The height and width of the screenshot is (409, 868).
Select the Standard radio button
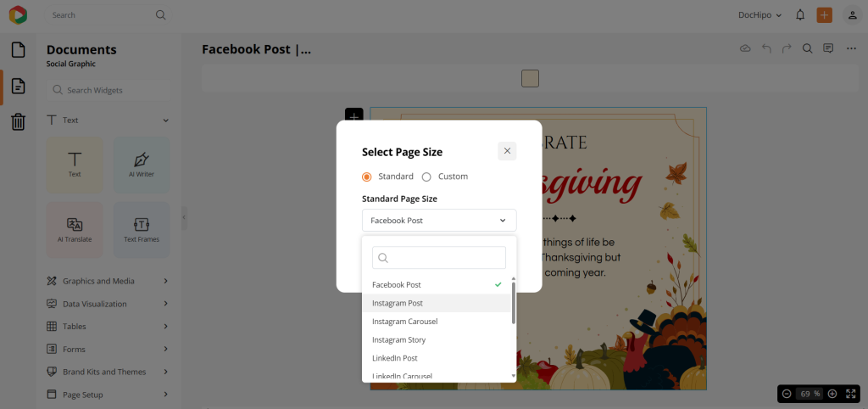pos(367,176)
